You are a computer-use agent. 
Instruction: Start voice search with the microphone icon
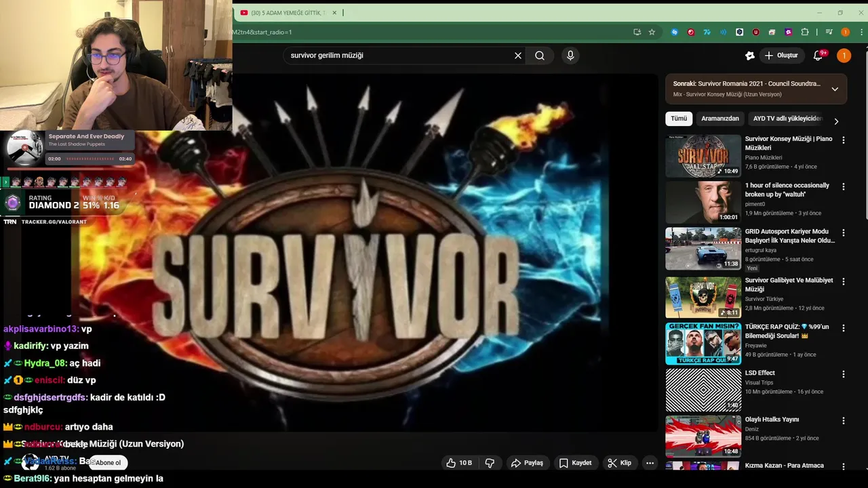(x=570, y=56)
